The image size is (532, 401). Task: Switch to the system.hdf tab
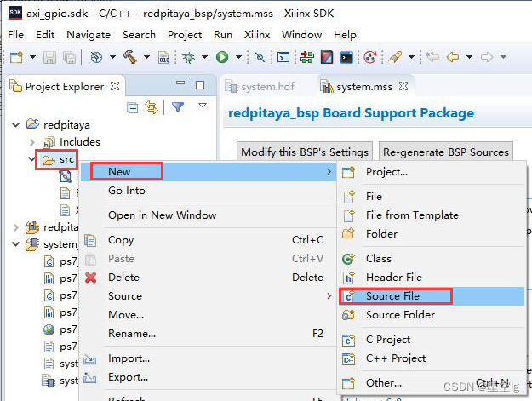pyautogui.click(x=260, y=87)
